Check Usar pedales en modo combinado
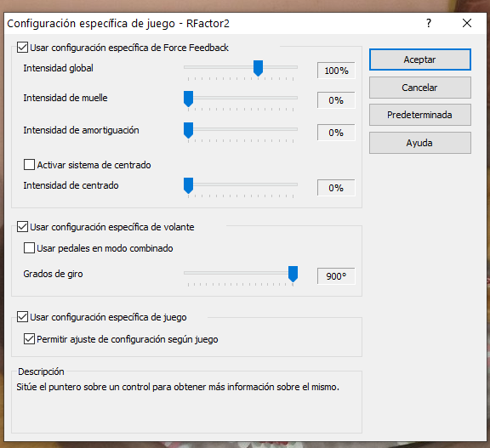 (29, 248)
